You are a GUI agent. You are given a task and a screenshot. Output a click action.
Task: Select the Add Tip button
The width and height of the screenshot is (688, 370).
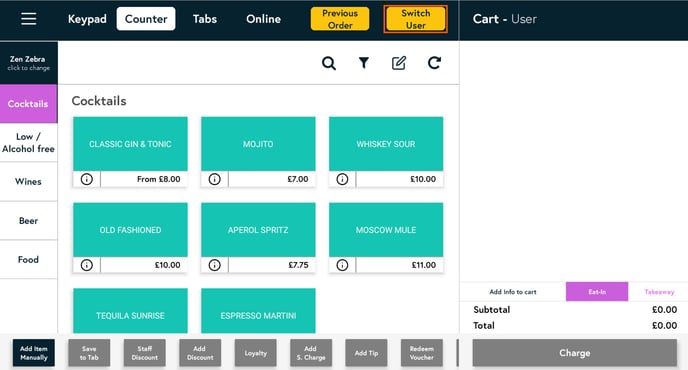366,353
